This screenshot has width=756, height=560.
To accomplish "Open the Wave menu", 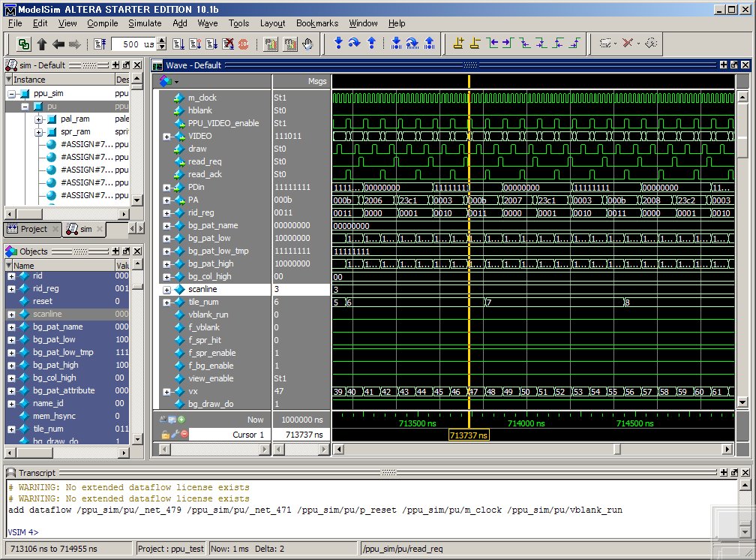I will (207, 23).
